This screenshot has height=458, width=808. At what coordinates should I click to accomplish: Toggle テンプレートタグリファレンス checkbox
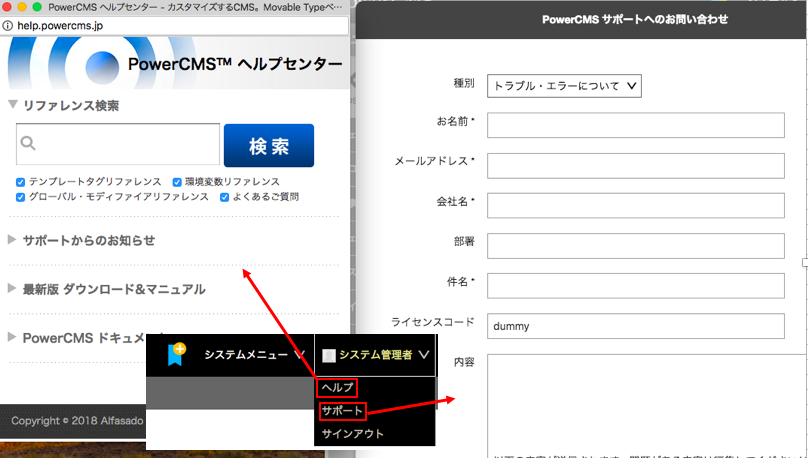click(x=21, y=182)
